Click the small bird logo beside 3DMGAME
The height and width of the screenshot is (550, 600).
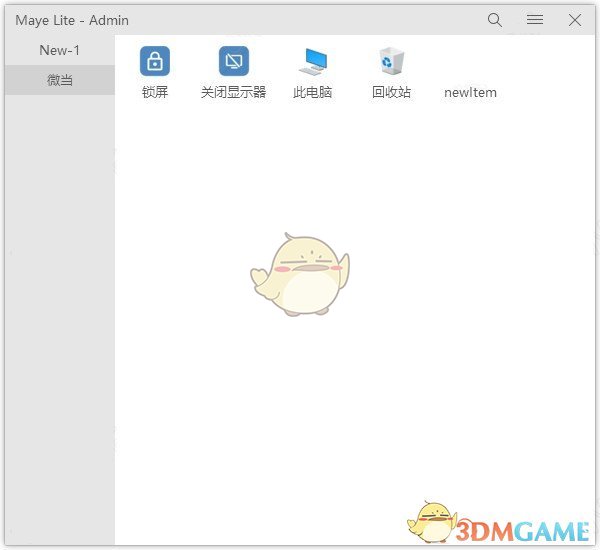[432, 521]
